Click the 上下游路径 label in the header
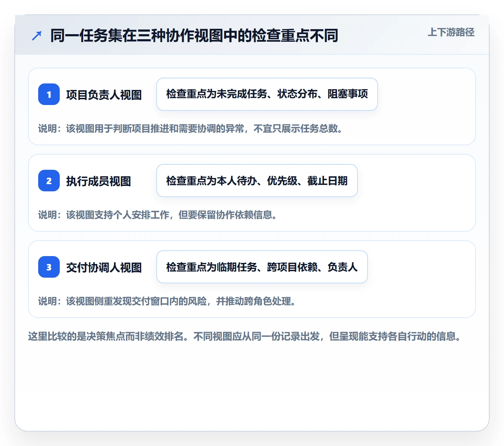Image resolution: width=504 pixels, height=446 pixels. 451,32
